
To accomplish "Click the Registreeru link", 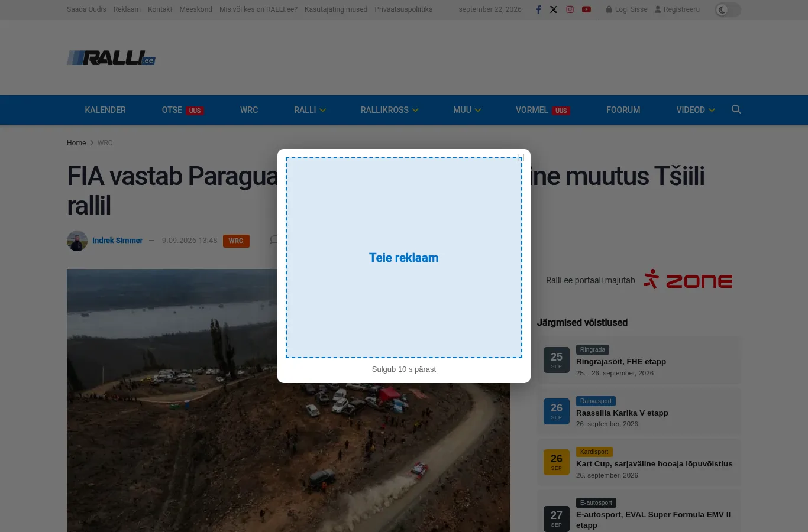I will (677, 9).
